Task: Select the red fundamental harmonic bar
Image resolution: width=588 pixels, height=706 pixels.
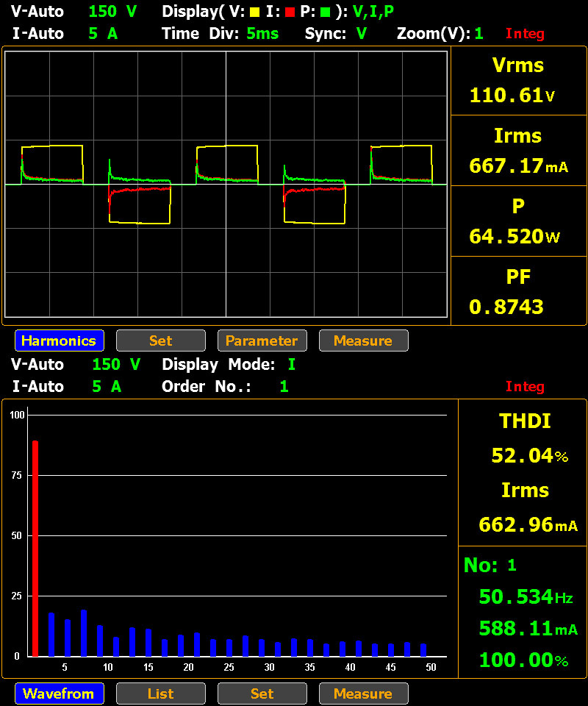Action: 35,549
